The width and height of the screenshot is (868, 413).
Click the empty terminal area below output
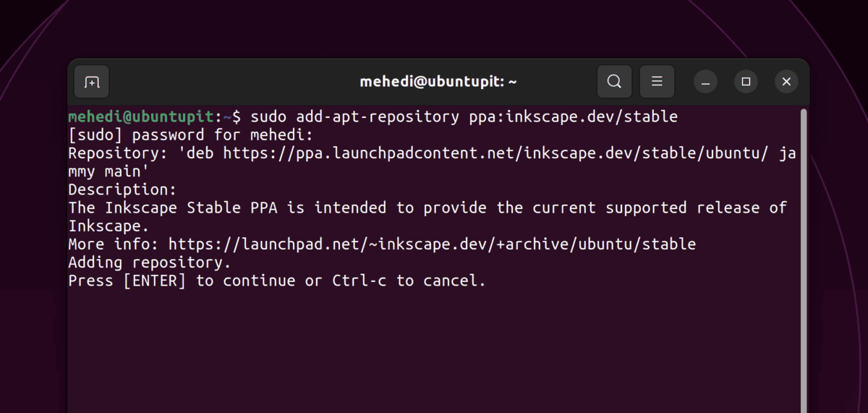(x=434, y=351)
